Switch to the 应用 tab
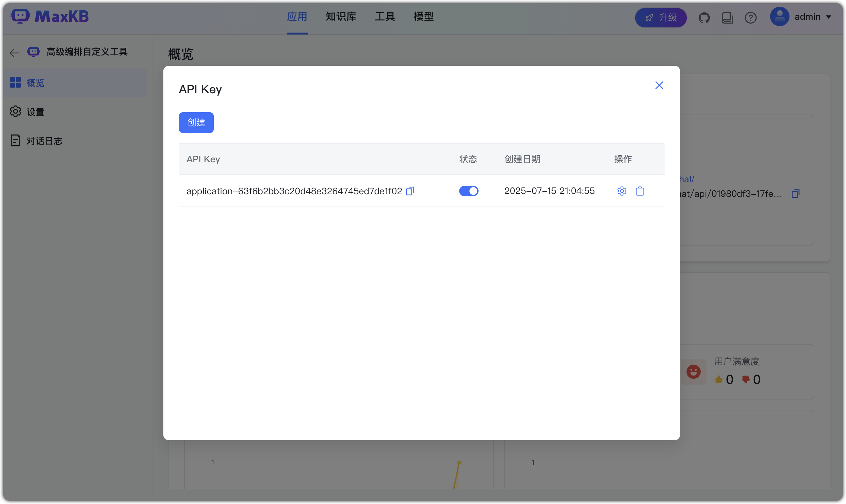The width and height of the screenshot is (846, 504). pos(297,16)
